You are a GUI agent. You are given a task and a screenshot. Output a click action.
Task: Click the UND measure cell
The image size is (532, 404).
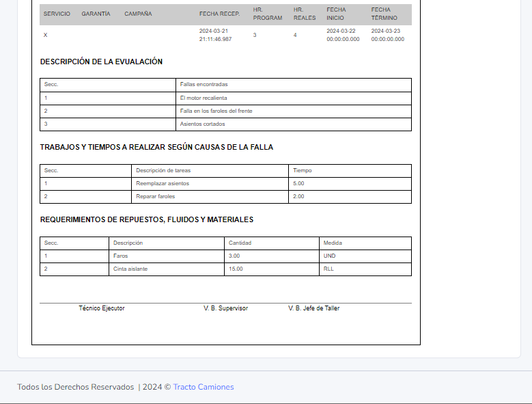pyautogui.click(x=365, y=256)
